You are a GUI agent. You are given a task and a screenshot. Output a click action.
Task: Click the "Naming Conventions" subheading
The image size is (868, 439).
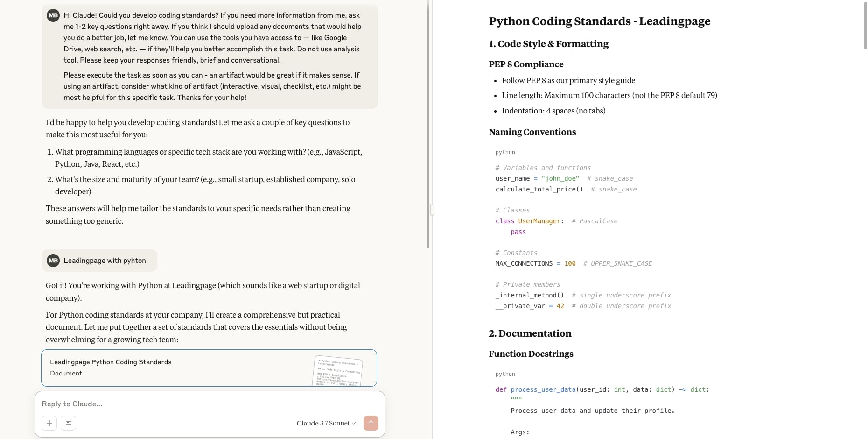(532, 132)
